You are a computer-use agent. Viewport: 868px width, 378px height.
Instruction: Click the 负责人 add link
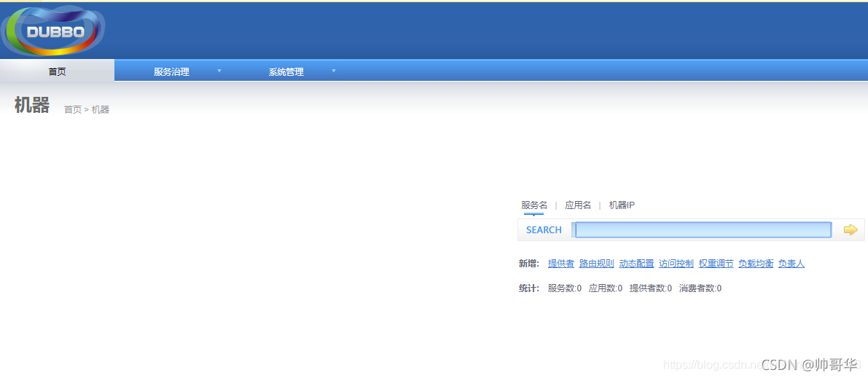pyautogui.click(x=791, y=264)
